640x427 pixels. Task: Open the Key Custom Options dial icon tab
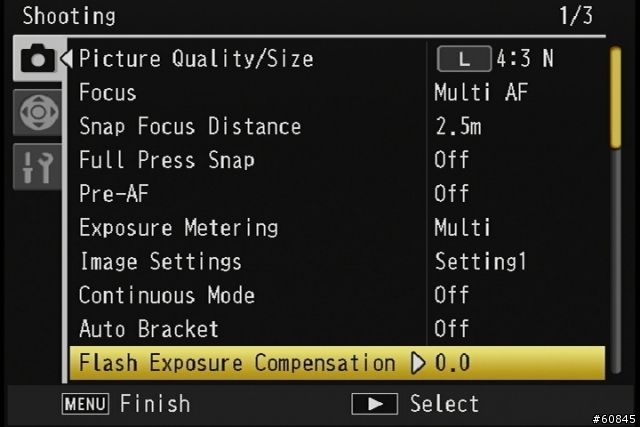(38, 112)
